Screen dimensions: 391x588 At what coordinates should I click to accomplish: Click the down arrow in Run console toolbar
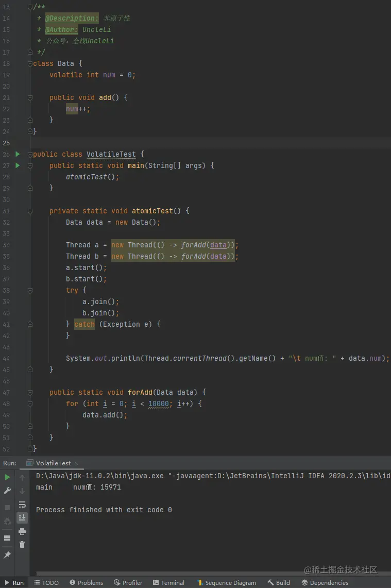22,491
